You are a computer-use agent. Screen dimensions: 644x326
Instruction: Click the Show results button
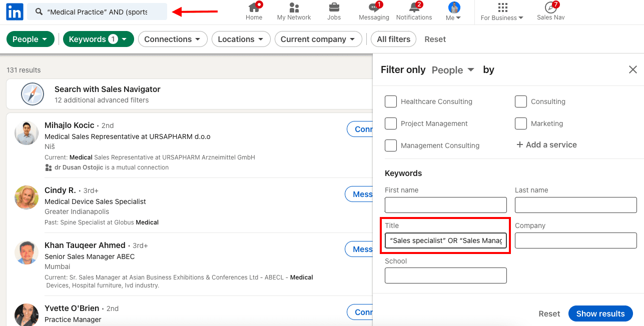coord(600,313)
